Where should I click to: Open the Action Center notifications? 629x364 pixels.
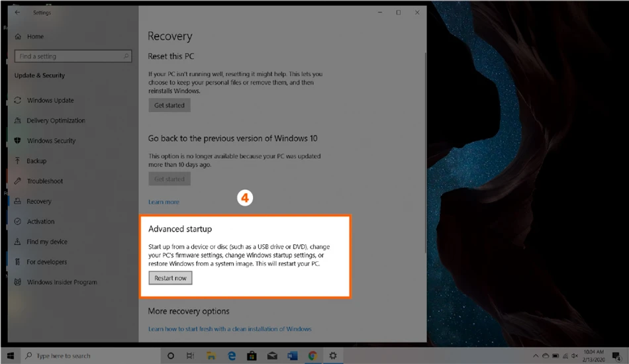[x=616, y=355]
